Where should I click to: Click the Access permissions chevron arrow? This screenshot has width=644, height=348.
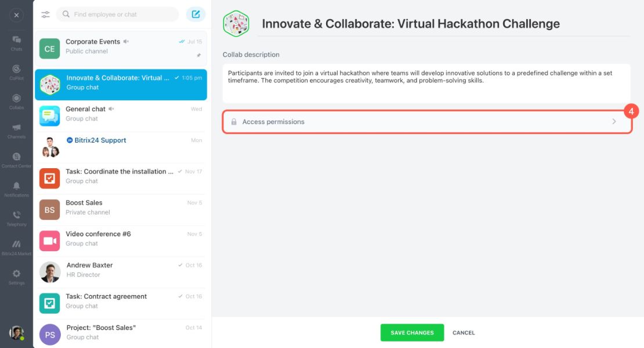(x=614, y=121)
